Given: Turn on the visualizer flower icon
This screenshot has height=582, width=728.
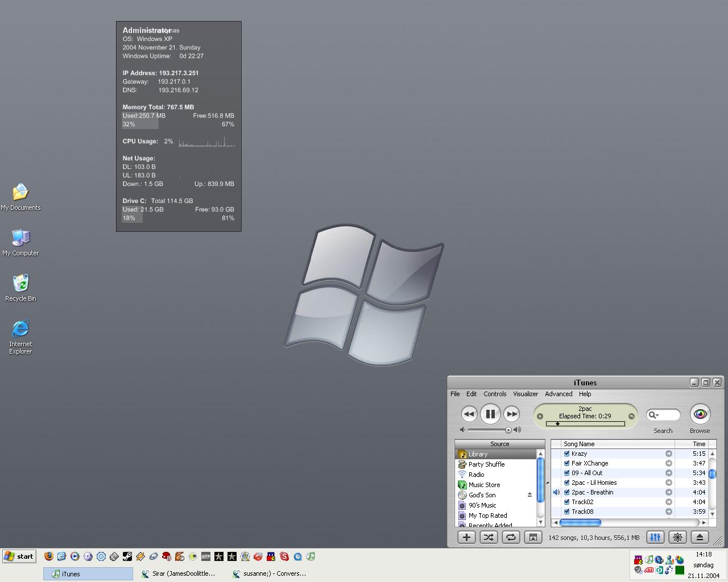Looking at the screenshot, I should (x=677, y=537).
